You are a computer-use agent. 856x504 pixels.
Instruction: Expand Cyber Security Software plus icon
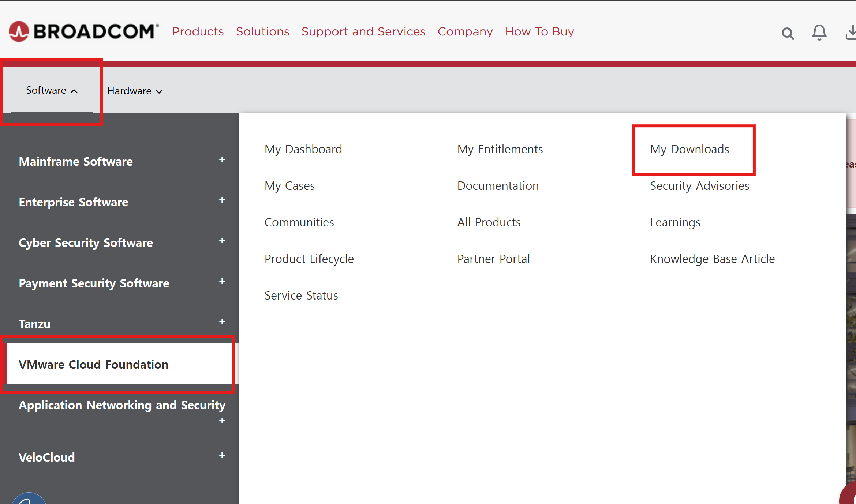point(222,241)
